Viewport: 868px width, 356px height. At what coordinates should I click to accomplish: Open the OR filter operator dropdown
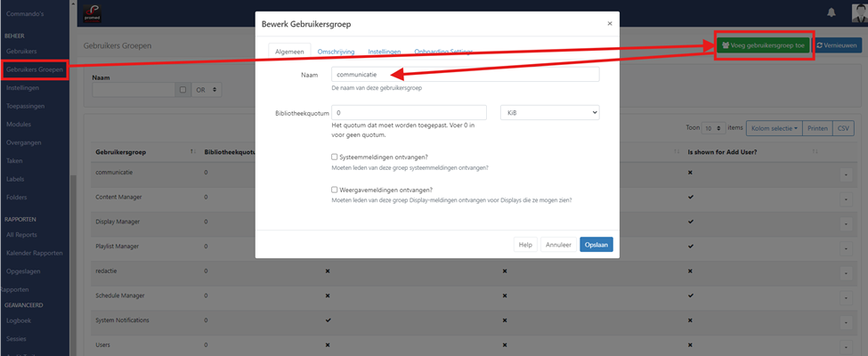tap(207, 90)
